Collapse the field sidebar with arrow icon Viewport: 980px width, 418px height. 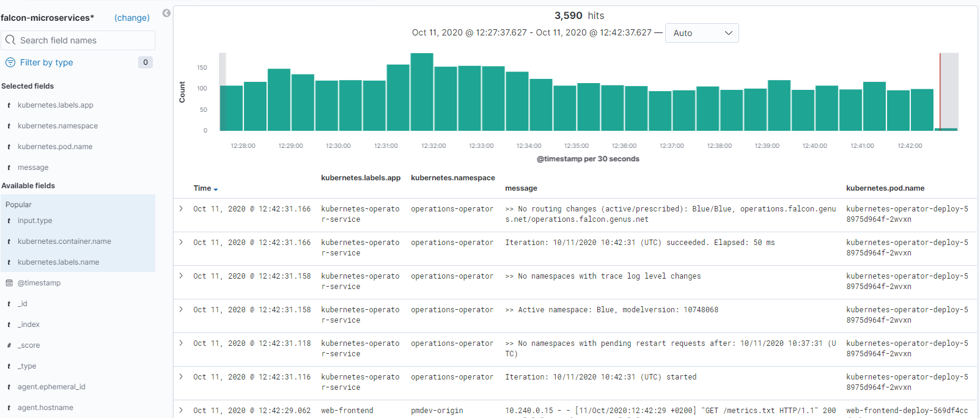point(166,13)
